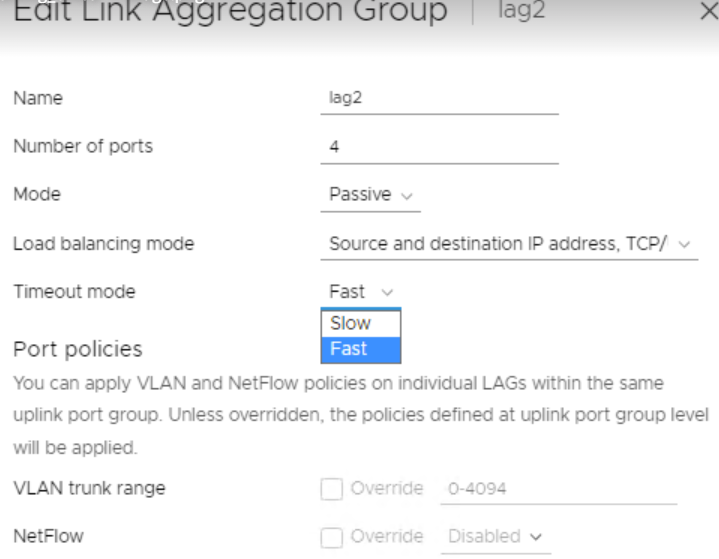Screen dimensions: 719x559
Task: Click the chevron next to Disabled
Action: (x=536, y=537)
